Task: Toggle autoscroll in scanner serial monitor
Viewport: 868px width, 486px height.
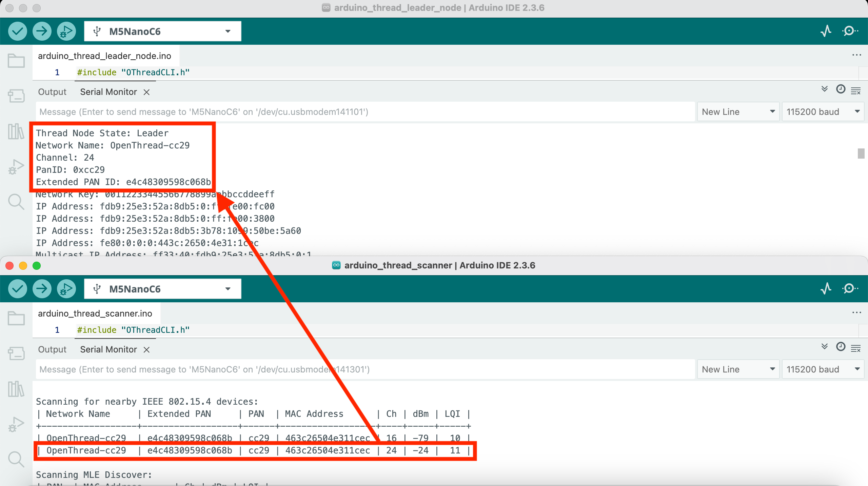Action: click(x=825, y=347)
